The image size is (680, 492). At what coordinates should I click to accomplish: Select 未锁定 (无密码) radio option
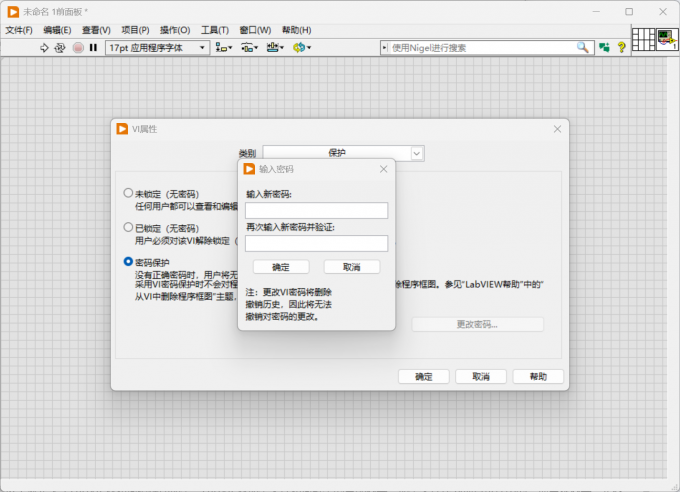point(128,193)
